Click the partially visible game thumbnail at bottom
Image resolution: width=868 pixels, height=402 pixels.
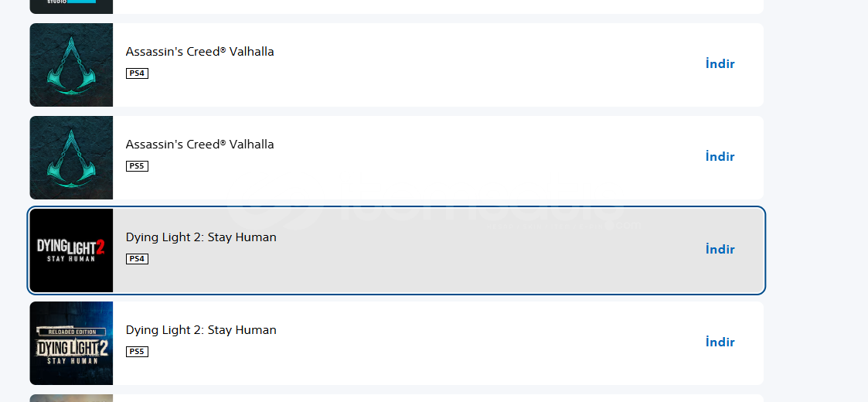click(x=71, y=398)
